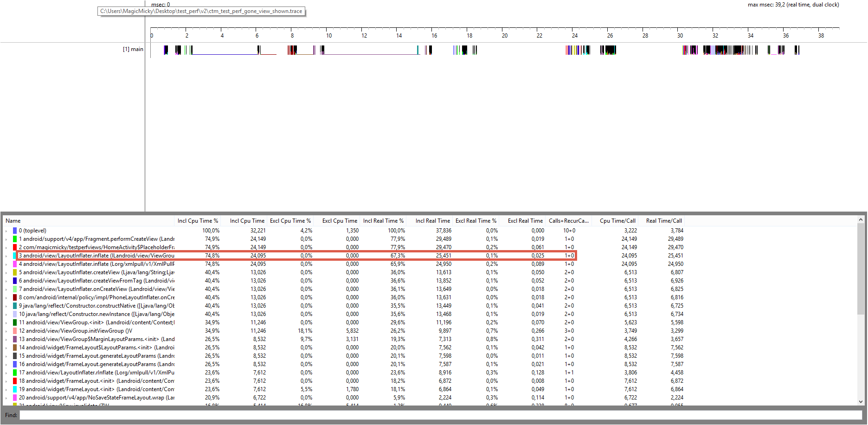Click magenta swatch of row 4

15,264
